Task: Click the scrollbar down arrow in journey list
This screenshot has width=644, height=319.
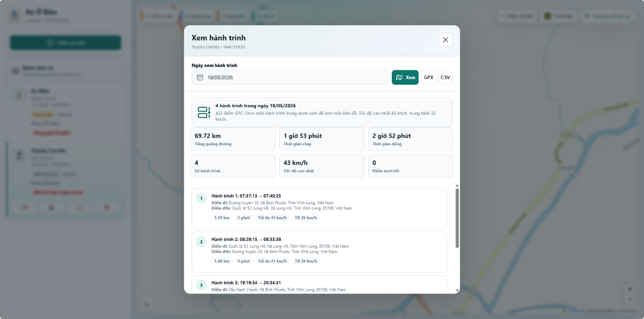Action: coord(457,291)
